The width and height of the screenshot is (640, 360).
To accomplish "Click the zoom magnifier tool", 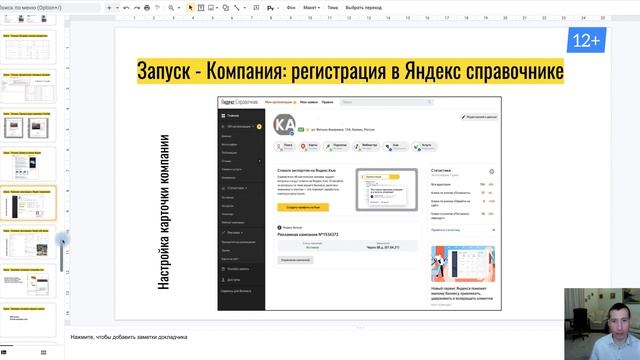I will (x=171, y=8).
